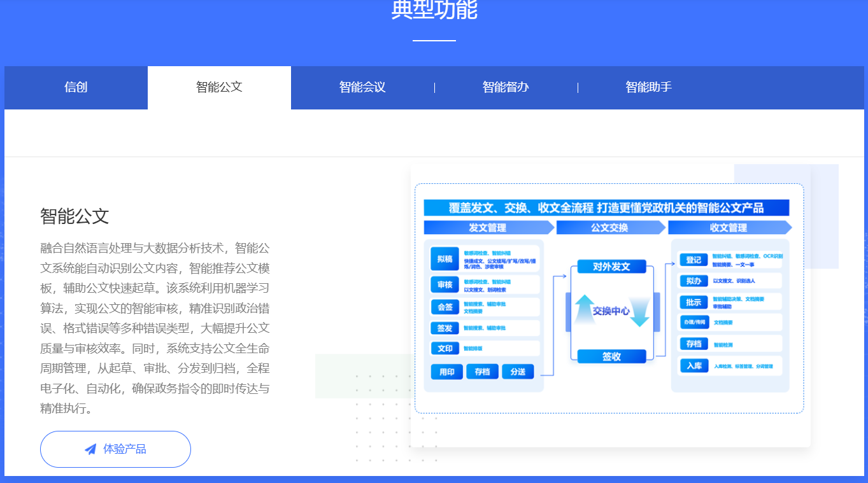Click the 对外发文 bar in the diagram
The width and height of the screenshot is (868, 483).
pos(611,267)
